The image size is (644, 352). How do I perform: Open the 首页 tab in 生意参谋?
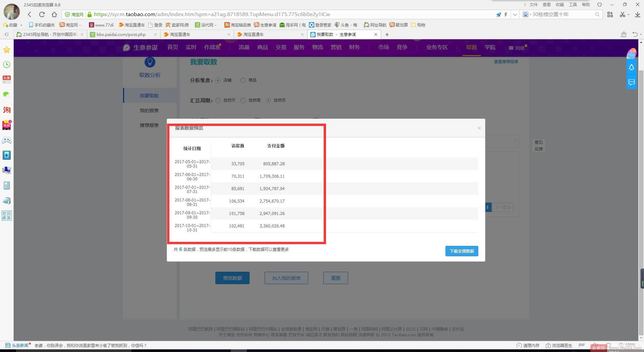[173, 47]
